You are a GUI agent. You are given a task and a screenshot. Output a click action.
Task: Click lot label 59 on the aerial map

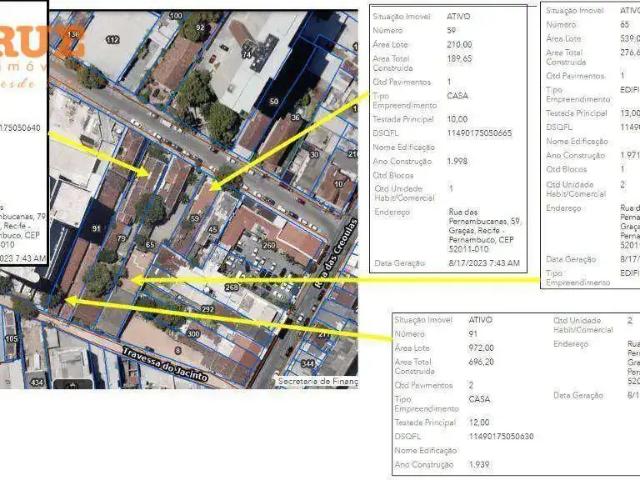point(195,219)
